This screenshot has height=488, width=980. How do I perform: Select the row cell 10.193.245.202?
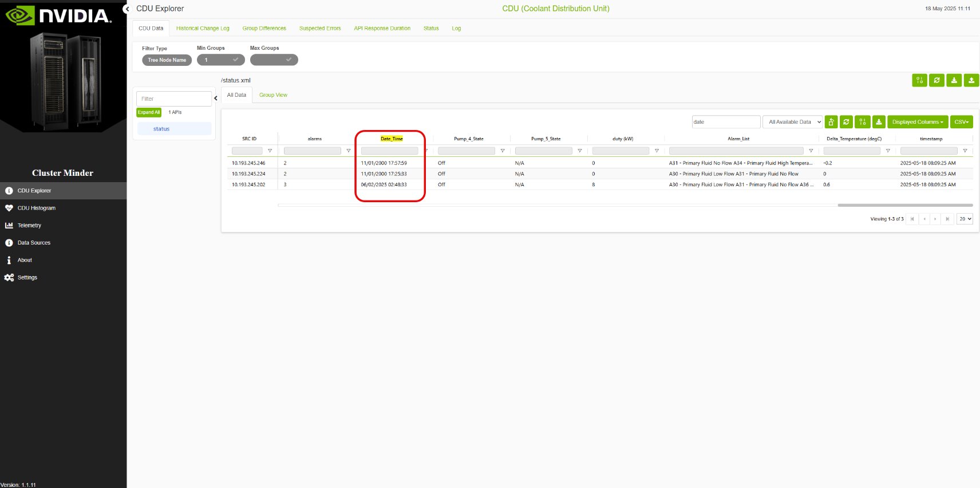click(x=248, y=184)
